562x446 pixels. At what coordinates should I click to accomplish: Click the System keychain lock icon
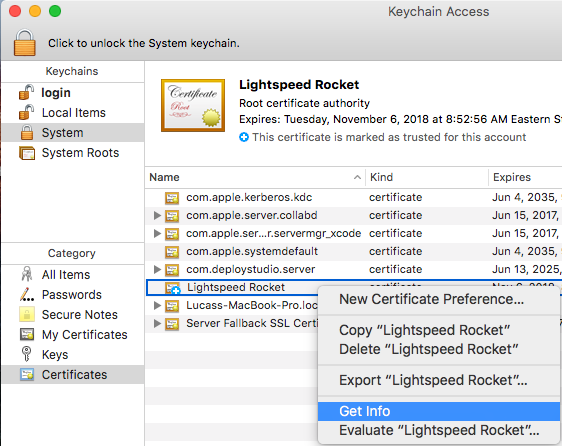[27, 133]
